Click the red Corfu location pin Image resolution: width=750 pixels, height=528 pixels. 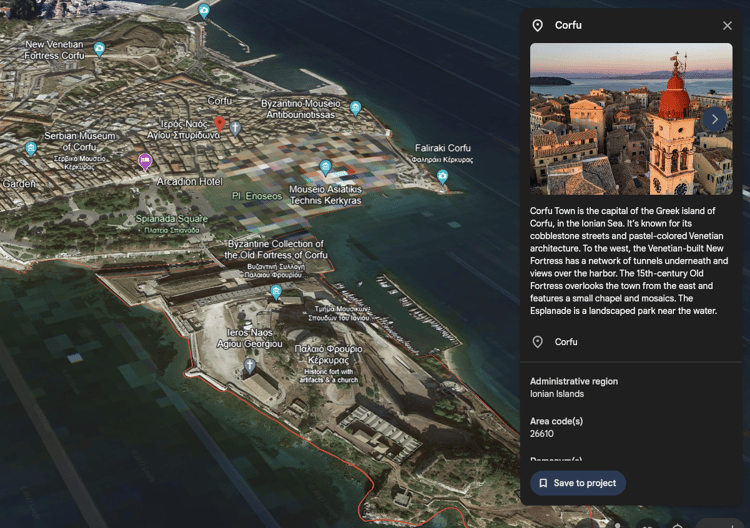point(220,124)
